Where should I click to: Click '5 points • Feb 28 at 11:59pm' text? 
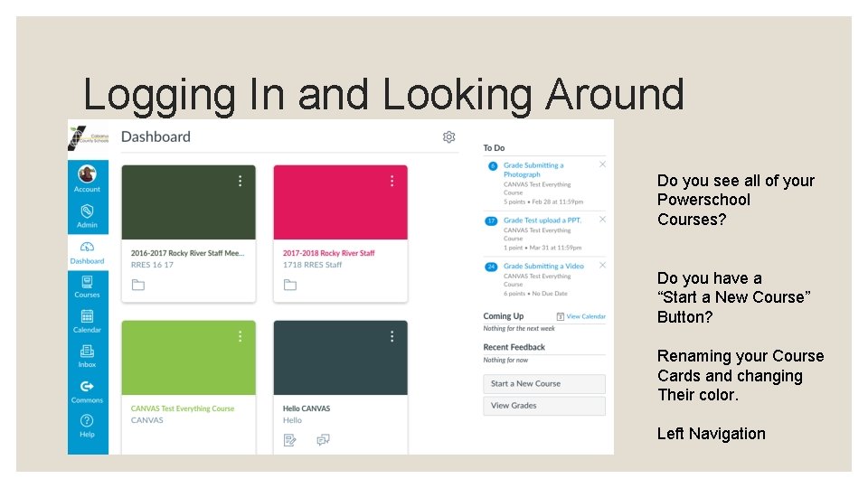(543, 202)
